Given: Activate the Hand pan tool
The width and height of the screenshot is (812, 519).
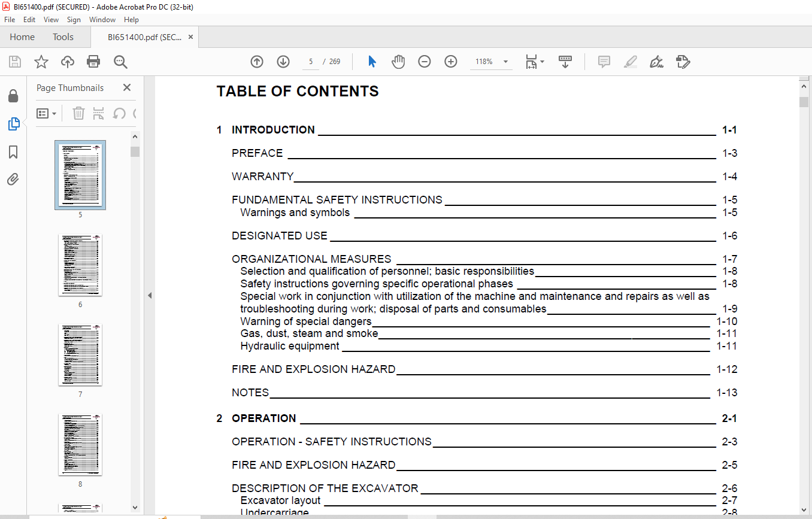Looking at the screenshot, I should tap(398, 62).
